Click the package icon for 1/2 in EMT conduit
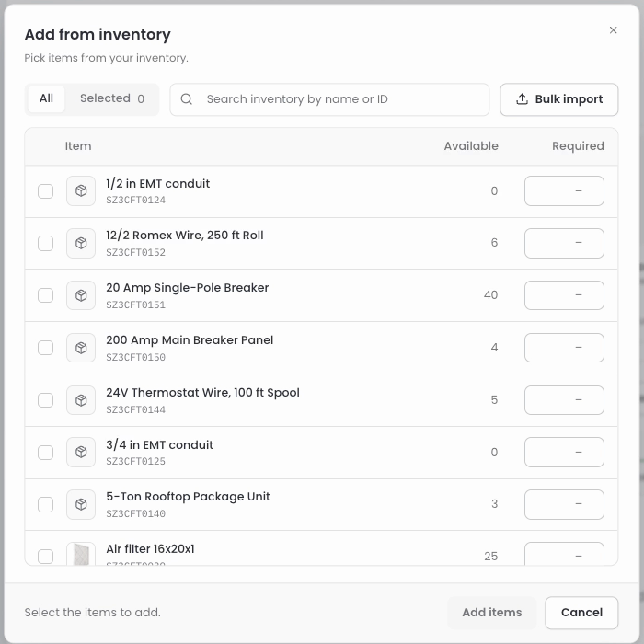 tap(81, 191)
